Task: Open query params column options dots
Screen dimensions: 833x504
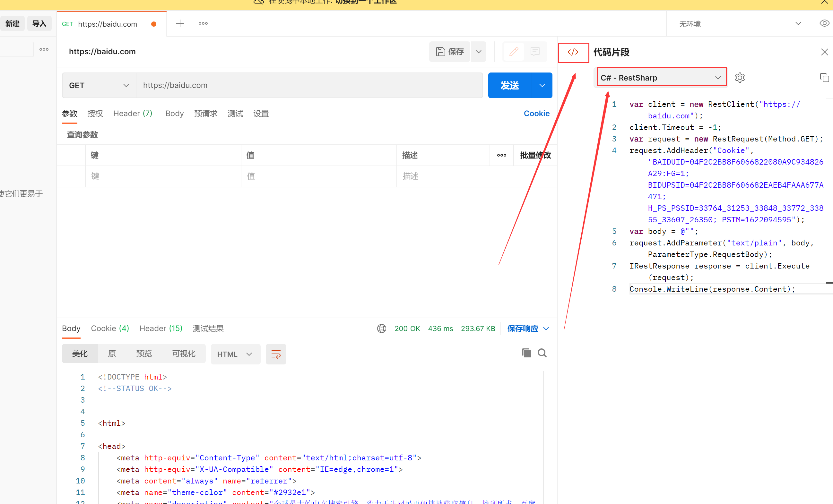Action: (x=501, y=155)
